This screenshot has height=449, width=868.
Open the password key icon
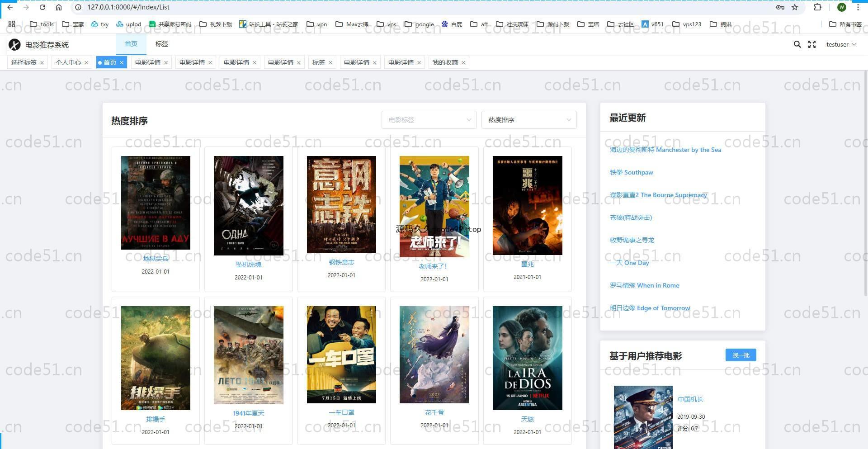(x=780, y=7)
